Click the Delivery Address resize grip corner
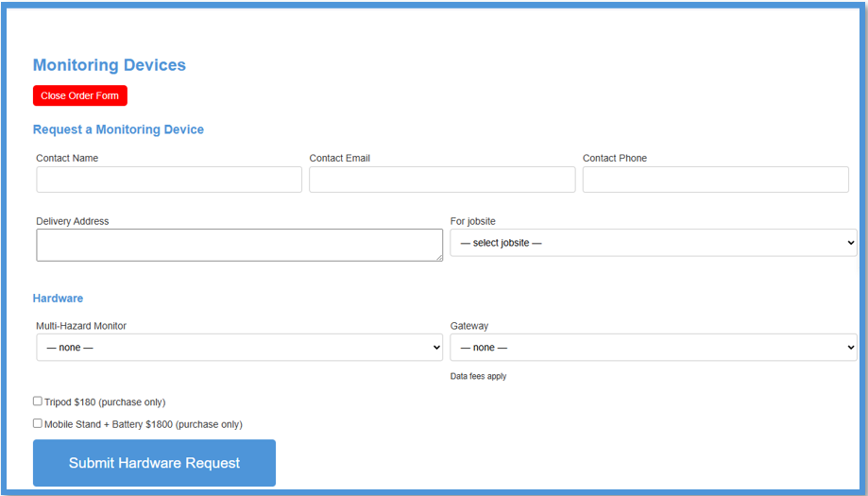Viewport: 868px width, 496px height. (439, 258)
